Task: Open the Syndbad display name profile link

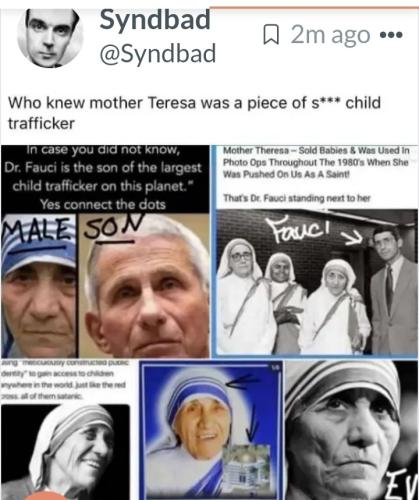Action: pos(155,19)
